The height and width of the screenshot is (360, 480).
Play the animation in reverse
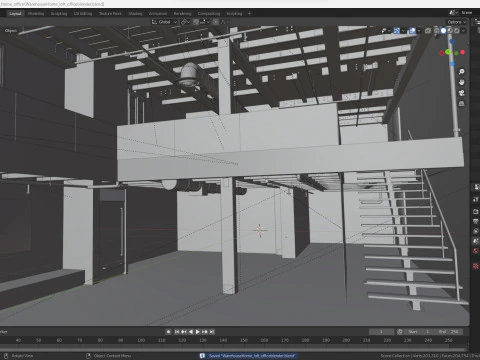191,332
